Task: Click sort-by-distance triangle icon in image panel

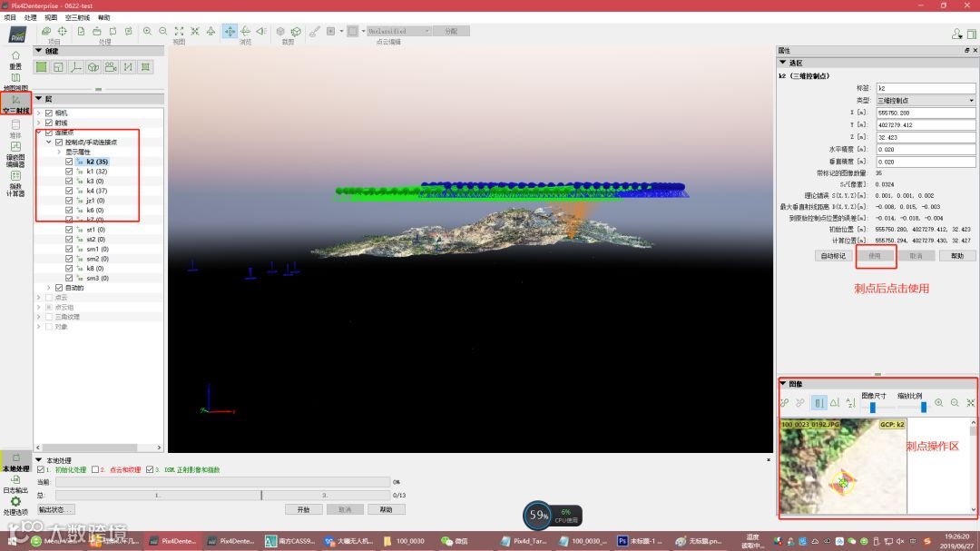Action: click(835, 403)
